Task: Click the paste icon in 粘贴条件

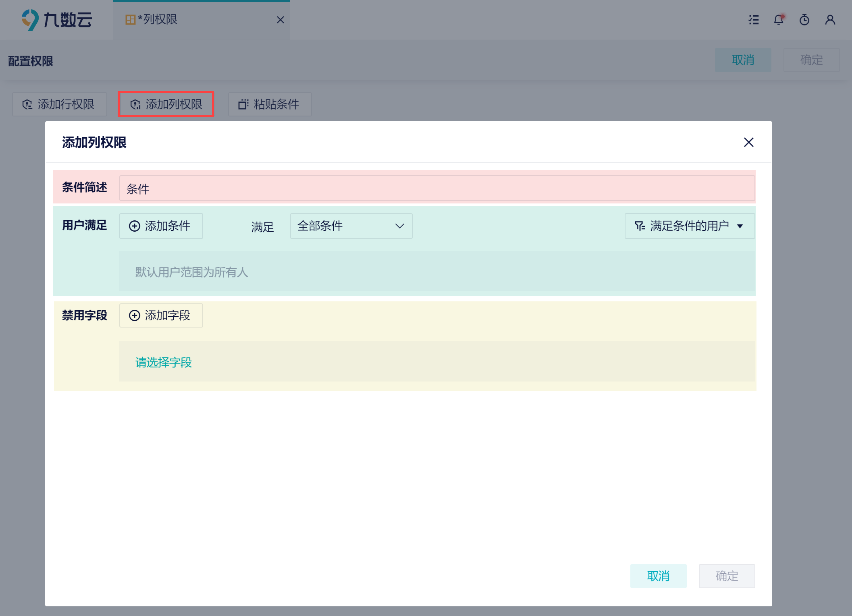Action: [243, 105]
